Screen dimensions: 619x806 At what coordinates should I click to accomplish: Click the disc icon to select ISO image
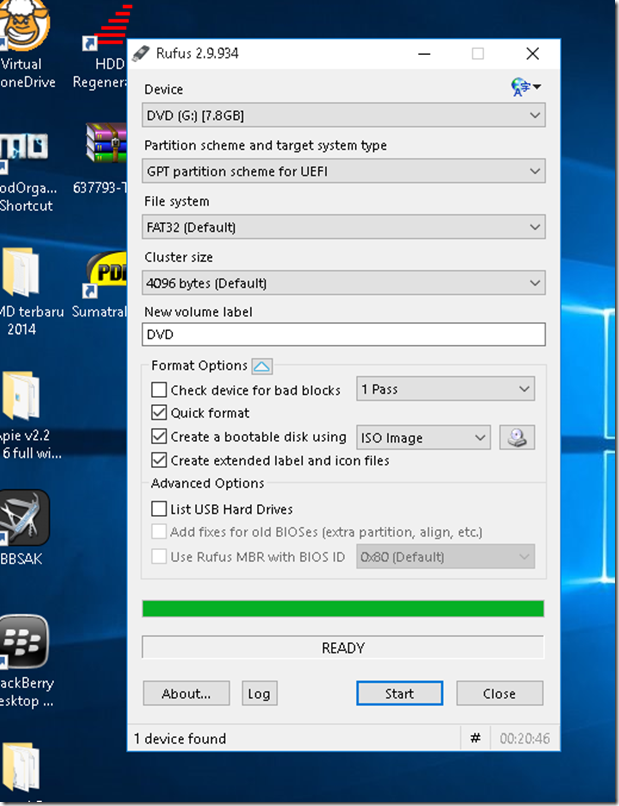[x=517, y=437]
